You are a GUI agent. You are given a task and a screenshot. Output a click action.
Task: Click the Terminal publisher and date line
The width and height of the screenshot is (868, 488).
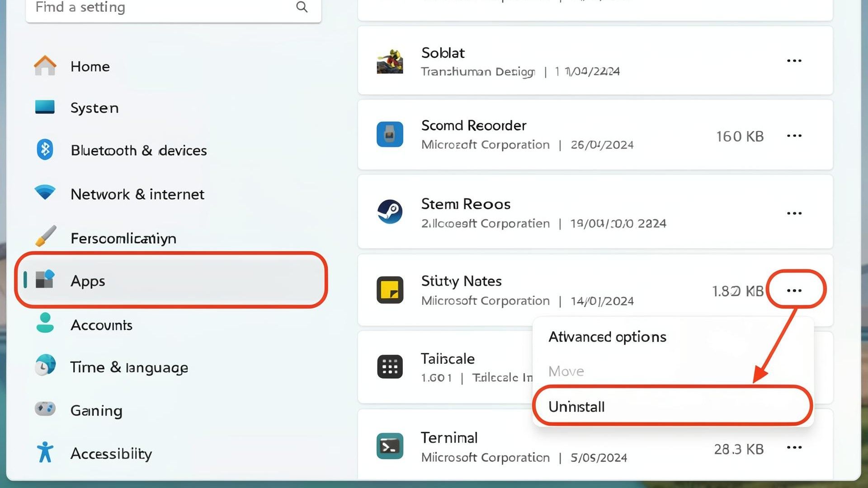pyautogui.click(x=524, y=458)
